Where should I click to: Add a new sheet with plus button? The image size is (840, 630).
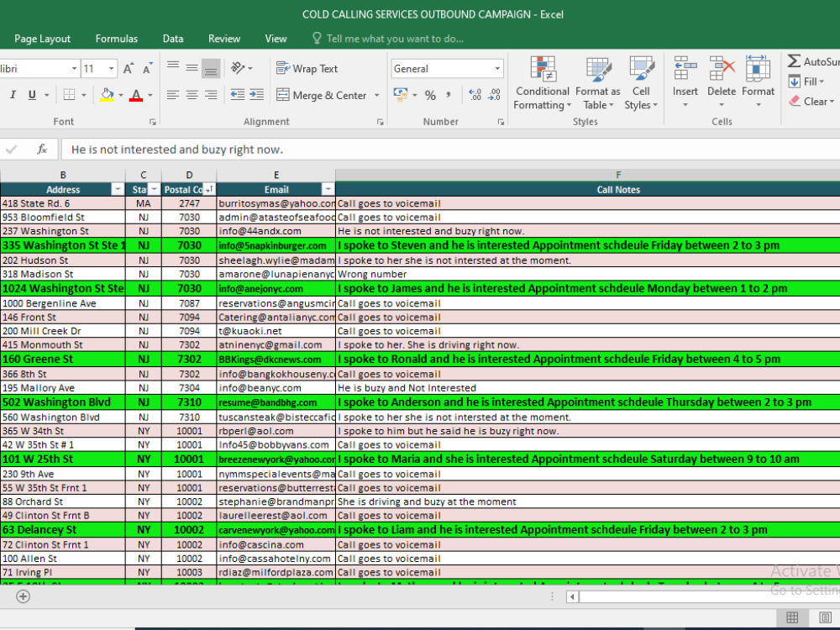point(23,596)
